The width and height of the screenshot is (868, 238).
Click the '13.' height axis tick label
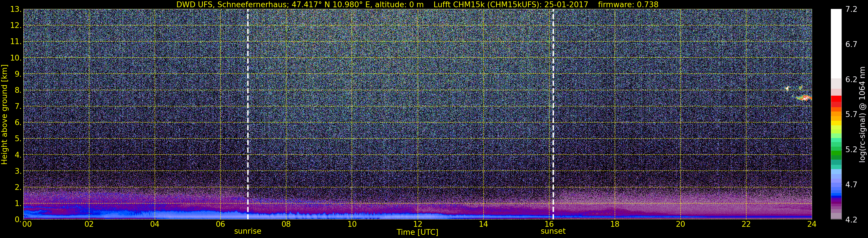tap(16, 10)
